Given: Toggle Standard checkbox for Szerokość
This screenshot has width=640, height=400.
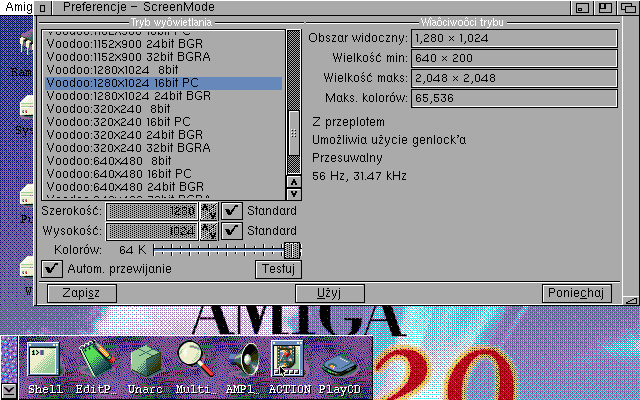Looking at the screenshot, I should click(232, 211).
